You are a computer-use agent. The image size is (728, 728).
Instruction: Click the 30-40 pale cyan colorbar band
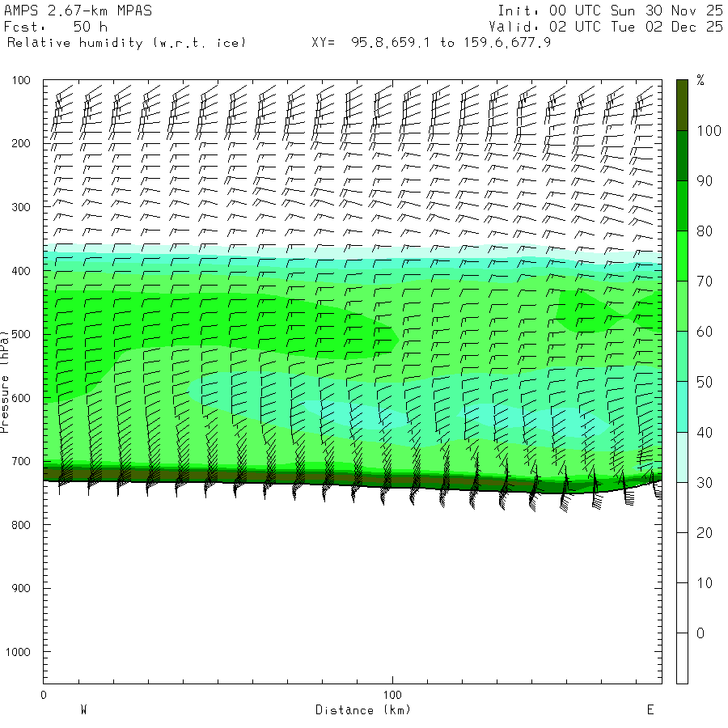tap(682, 457)
